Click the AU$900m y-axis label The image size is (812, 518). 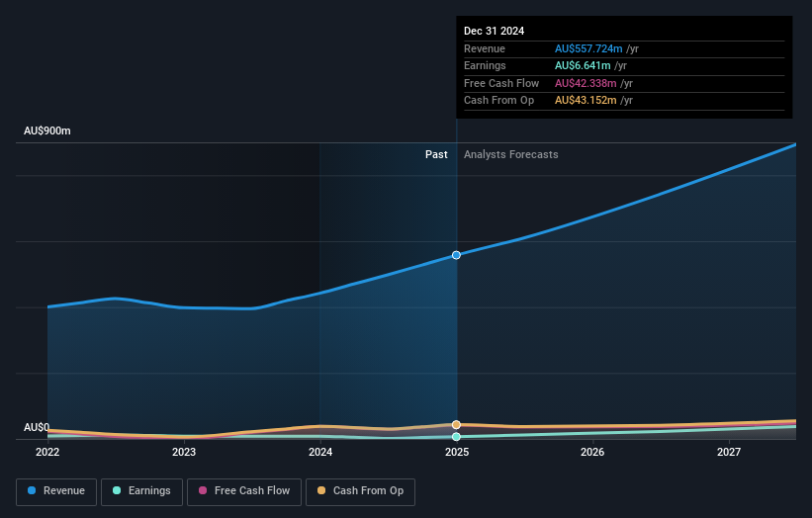(47, 130)
